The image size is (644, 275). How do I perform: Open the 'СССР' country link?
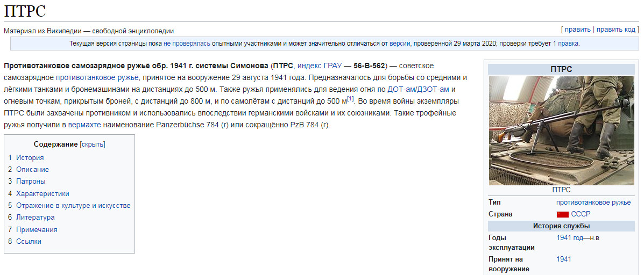[581, 214]
